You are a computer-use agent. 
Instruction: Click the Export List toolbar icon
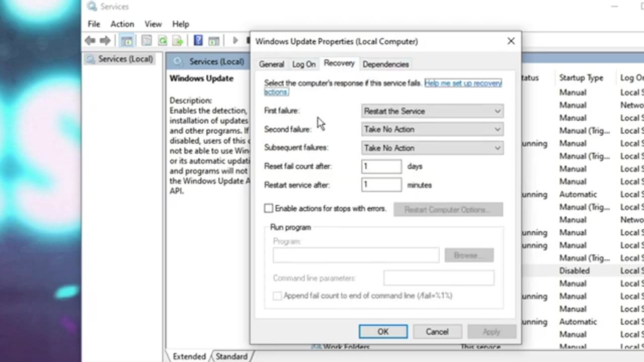pyautogui.click(x=178, y=41)
